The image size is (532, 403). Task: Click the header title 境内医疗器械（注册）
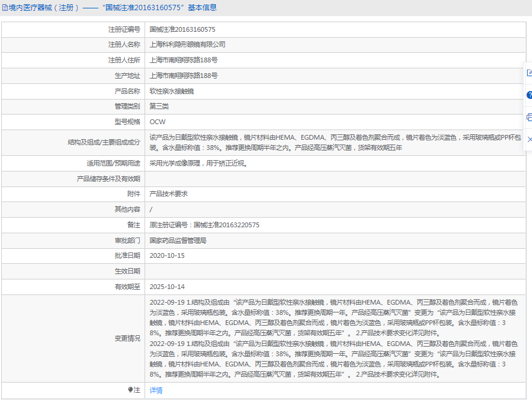click(x=43, y=8)
